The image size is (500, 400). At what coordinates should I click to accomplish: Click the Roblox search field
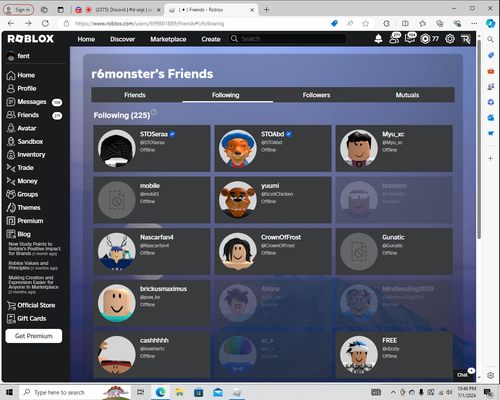coord(287,39)
